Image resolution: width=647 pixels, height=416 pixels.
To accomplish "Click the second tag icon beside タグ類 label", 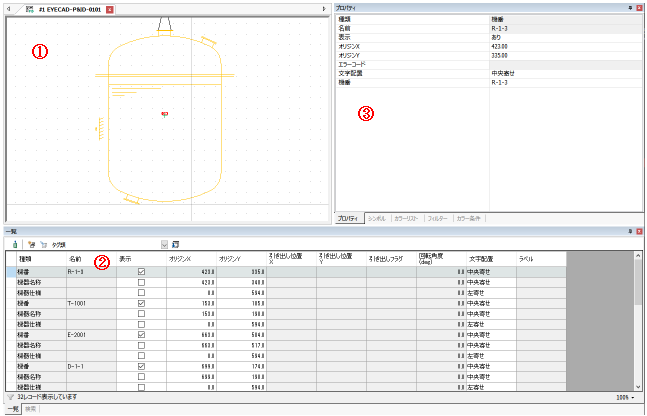I will click(x=44, y=245).
